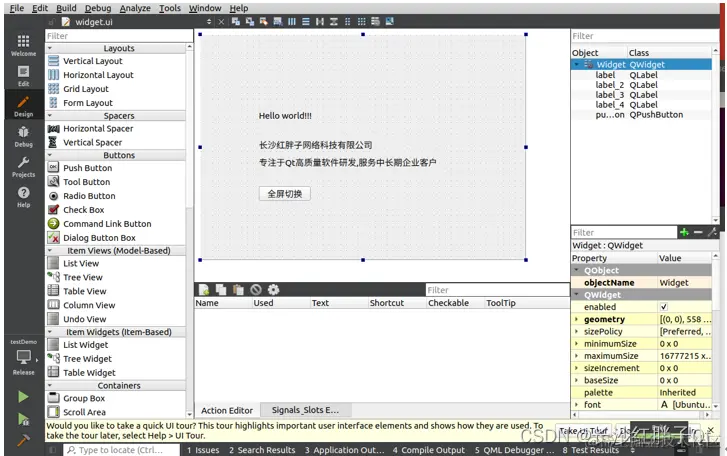Dismiss the UI tour info bar
The width and height of the screenshot is (727, 456).
pos(710,431)
